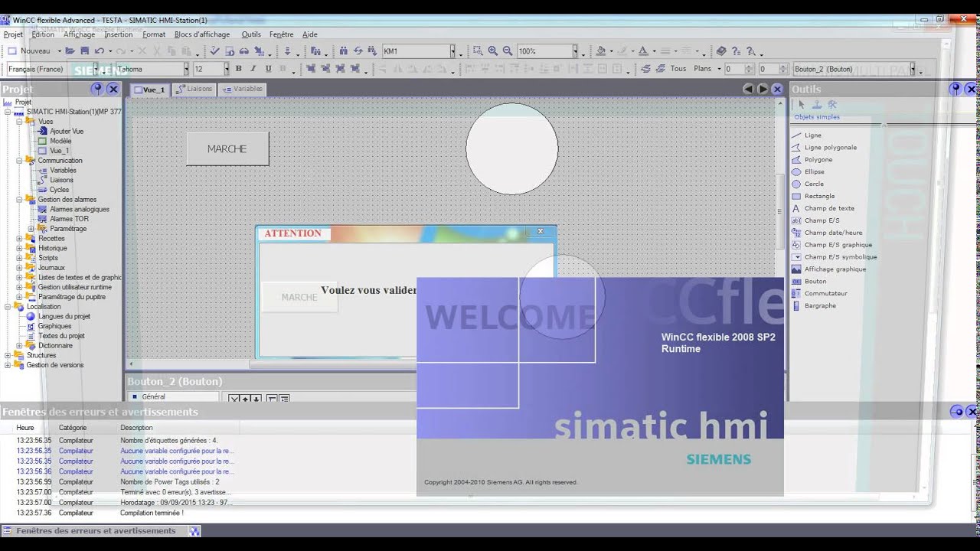This screenshot has width=980, height=551.
Task: Activate the zoom selection area icon
Action: [478, 51]
